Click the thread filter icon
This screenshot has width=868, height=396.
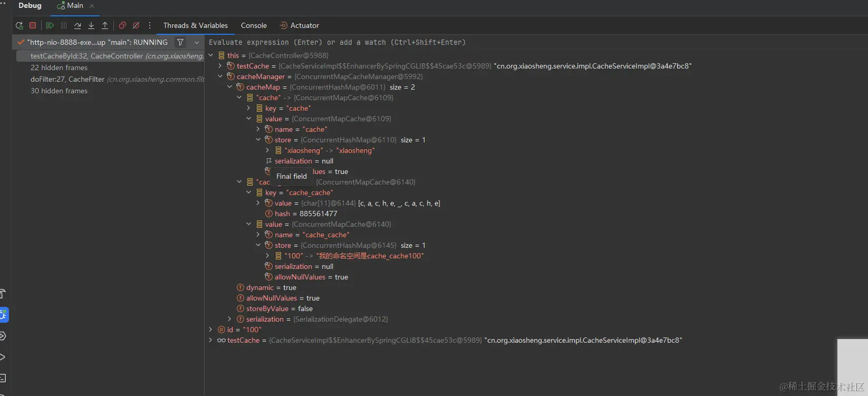[x=180, y=42]
